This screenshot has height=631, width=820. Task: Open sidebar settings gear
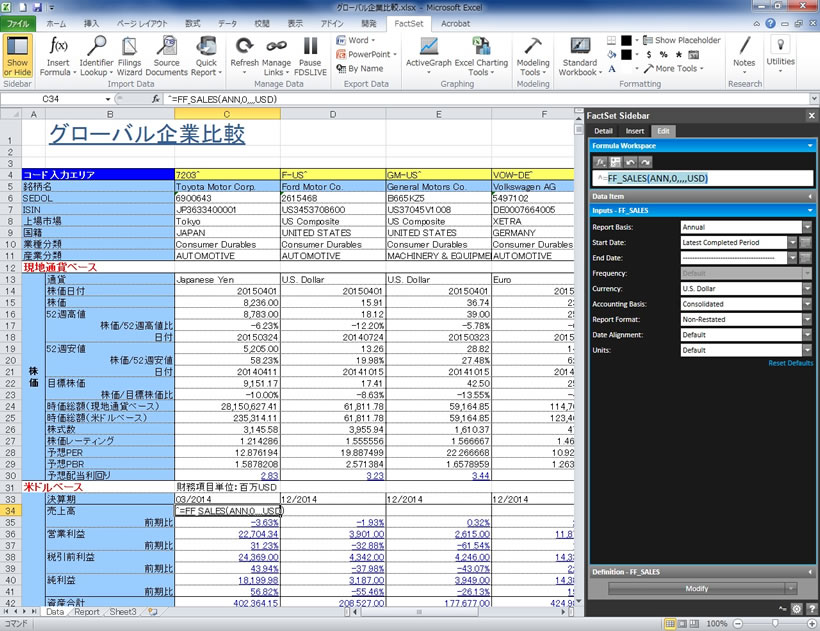[796, 609]
